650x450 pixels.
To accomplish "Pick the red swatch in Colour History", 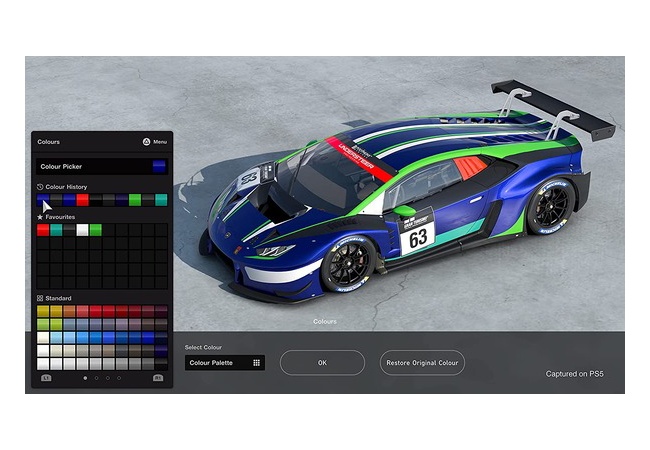I will [82, 200].
